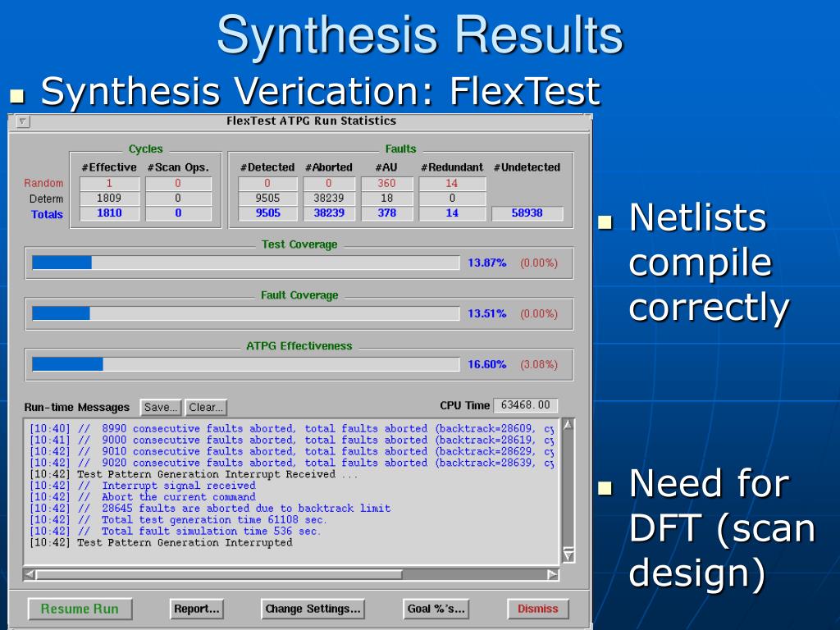Open the Report... dialog
840x630 pixels.
click(197, 609)
